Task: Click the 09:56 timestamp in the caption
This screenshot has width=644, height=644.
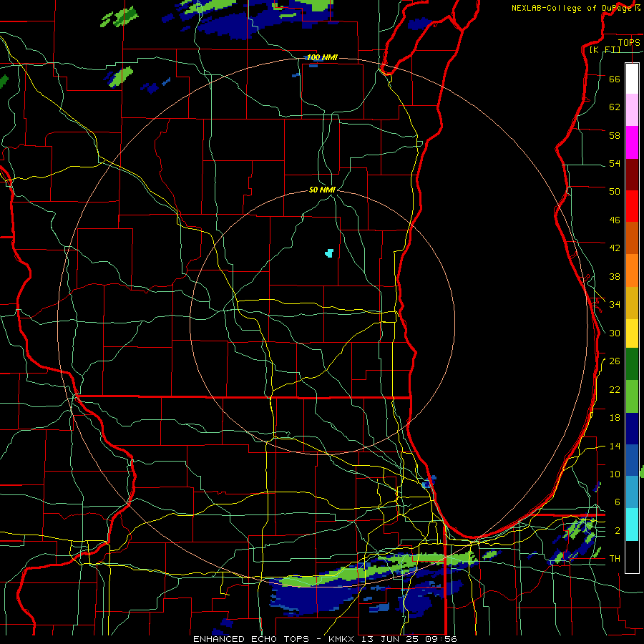Action: pos(441,639)
